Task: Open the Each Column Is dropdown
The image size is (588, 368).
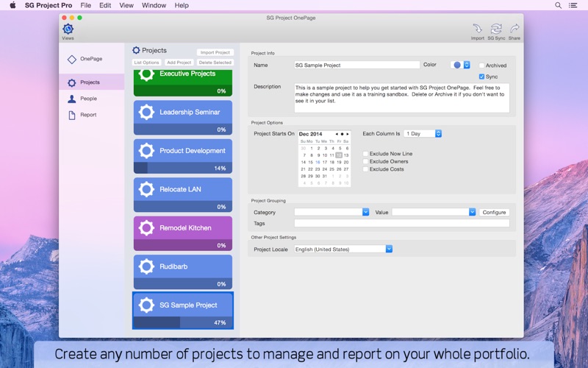Action: point(423,134)
